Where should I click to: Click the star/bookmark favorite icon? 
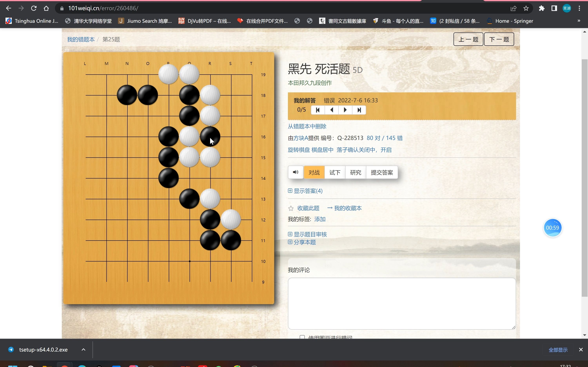(290, 208)
